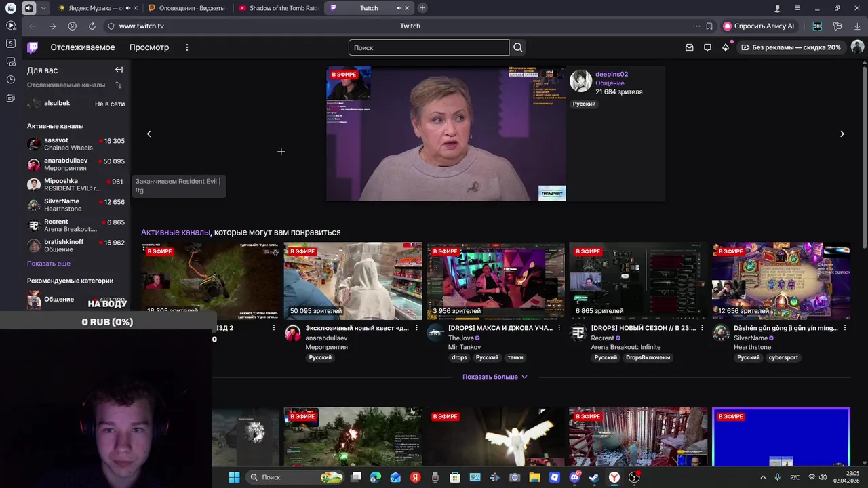Switch to Shadow of the Tomb Raider tab
Screen dimensions: 868x488
278,8
